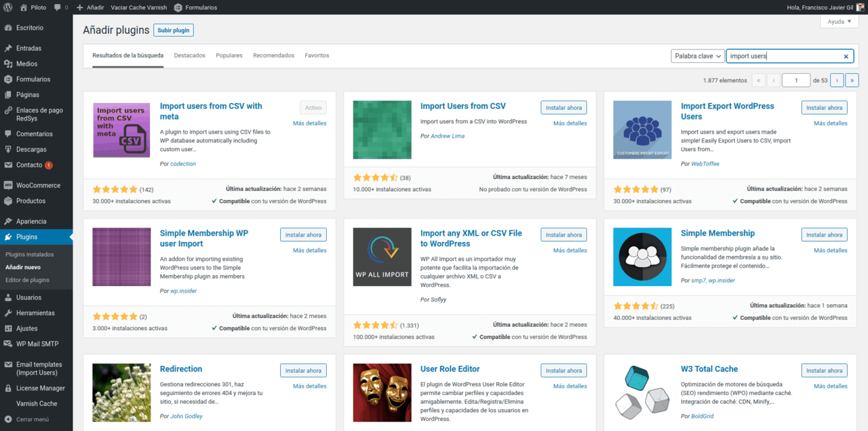868x431 pixels.
Task: Install the Simple Membership plugin
Action: point(824,234)
